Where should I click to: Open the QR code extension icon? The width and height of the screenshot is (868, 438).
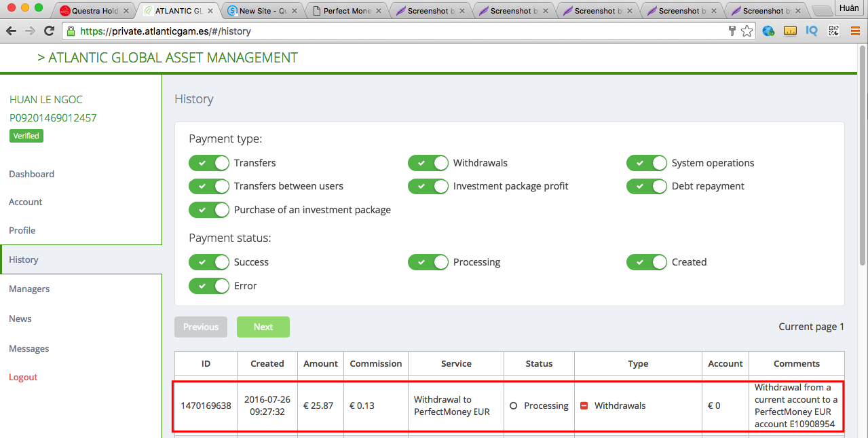833,31
